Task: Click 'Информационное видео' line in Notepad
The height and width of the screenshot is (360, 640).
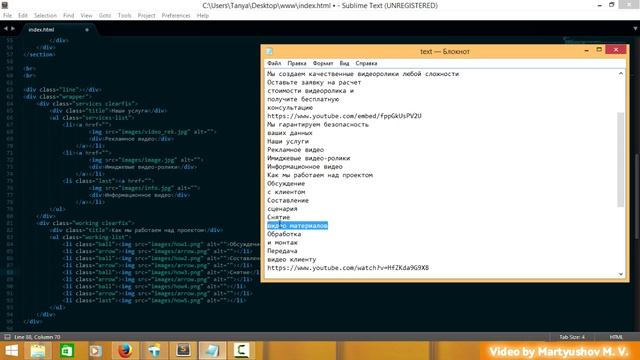Action: click(x=305, y=167)
